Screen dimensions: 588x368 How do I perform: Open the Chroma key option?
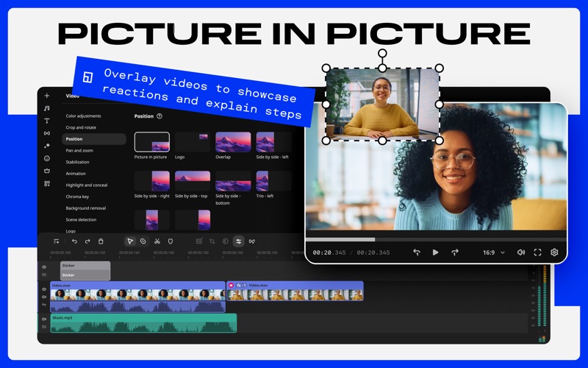point(77,197)
